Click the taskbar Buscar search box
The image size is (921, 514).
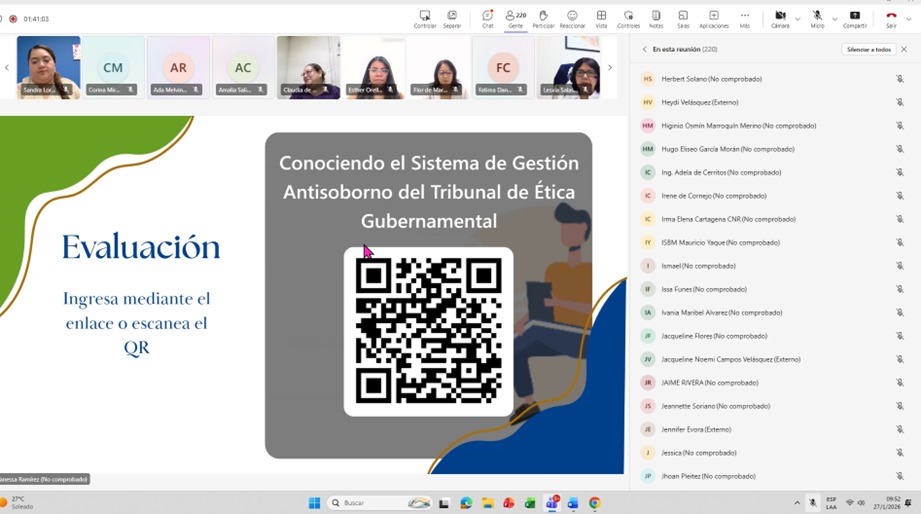click(379, 503)
